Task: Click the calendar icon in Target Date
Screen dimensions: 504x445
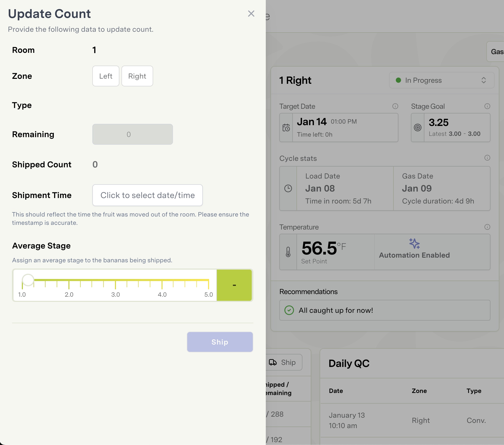Action: pyautogui.click(x=286, y=128)
